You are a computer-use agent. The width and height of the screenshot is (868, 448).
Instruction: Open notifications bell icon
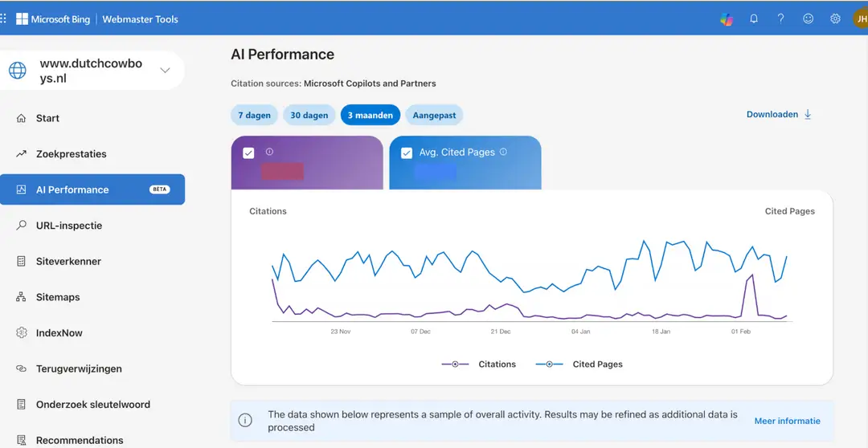[753, 18]
